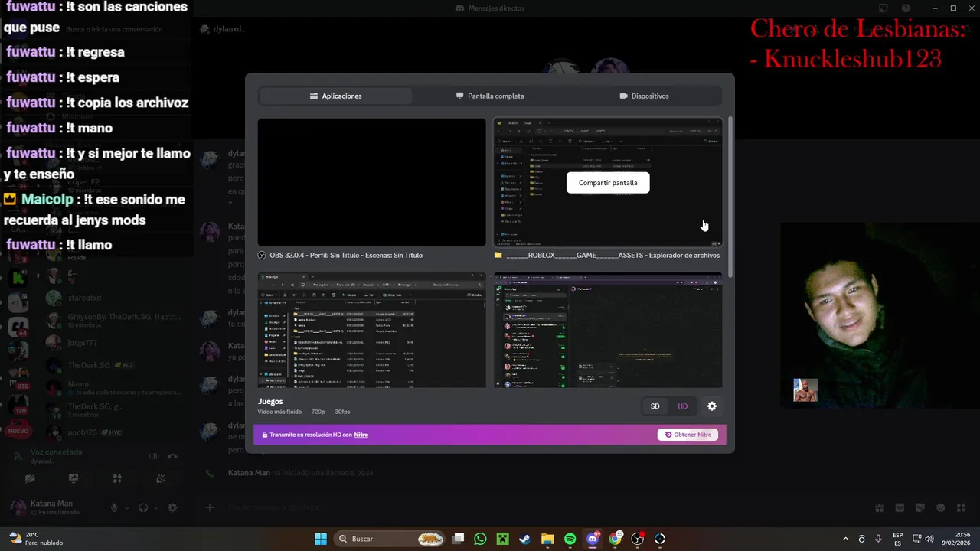Click the lock icon in Nitro banner
This screenshot has width=980, height=551.
265,435
